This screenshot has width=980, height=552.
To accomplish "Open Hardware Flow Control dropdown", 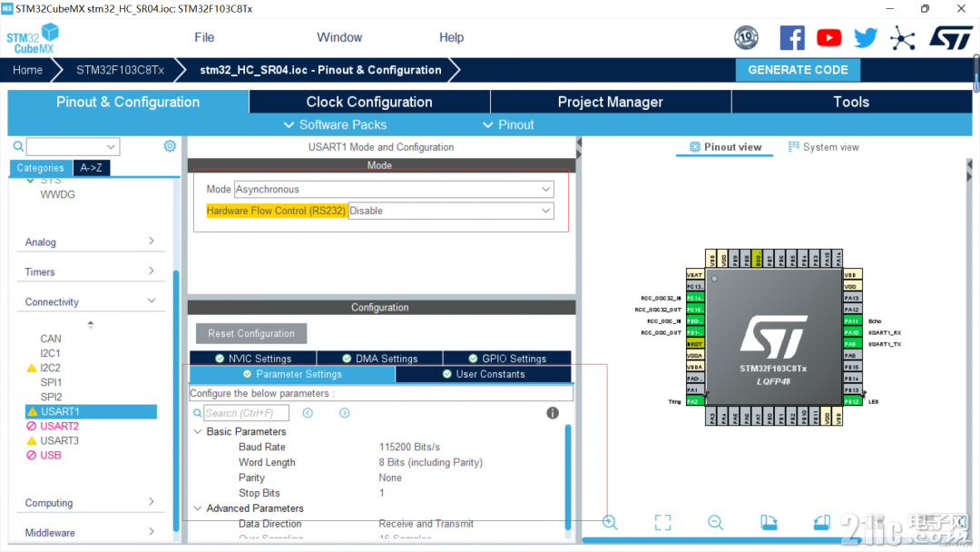I will coord(451,211).
